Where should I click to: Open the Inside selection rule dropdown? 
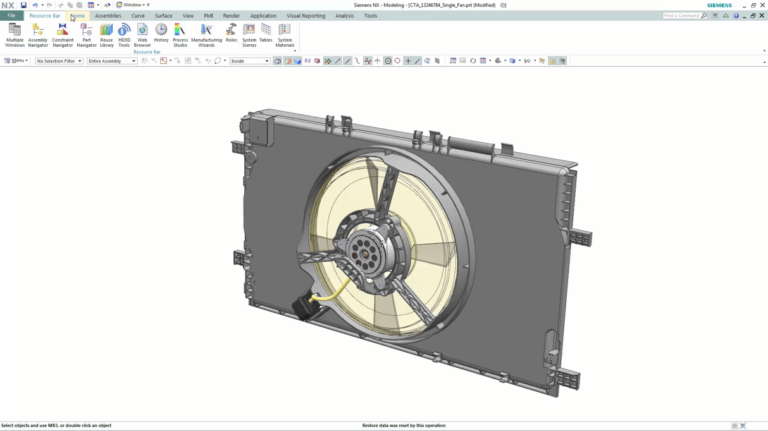[x=250, y=61]
